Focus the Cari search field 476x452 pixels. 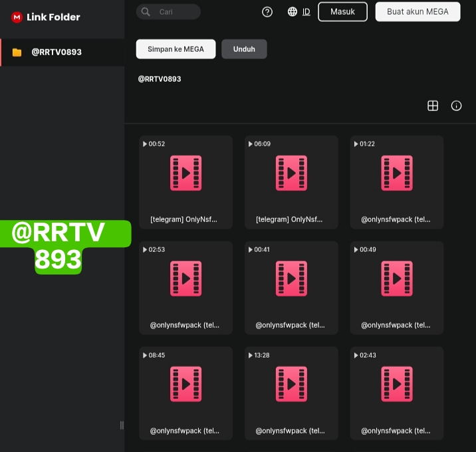point(168,12)
